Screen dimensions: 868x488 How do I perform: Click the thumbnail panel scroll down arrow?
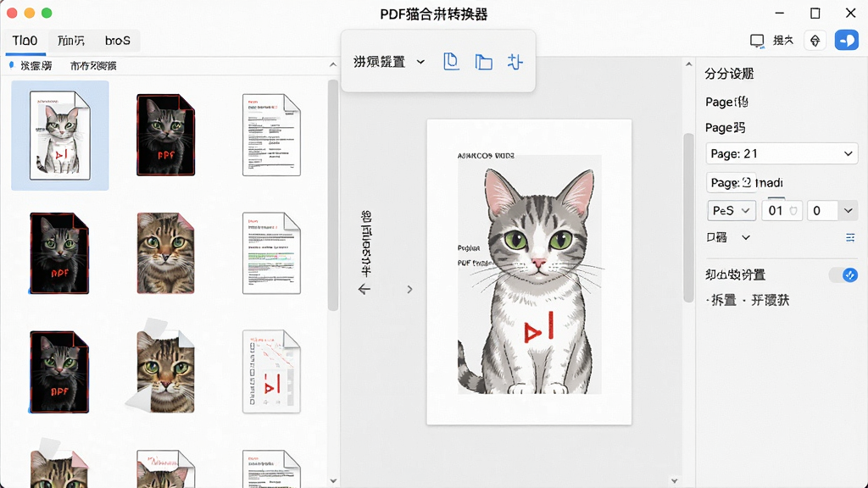coord(333,481)
